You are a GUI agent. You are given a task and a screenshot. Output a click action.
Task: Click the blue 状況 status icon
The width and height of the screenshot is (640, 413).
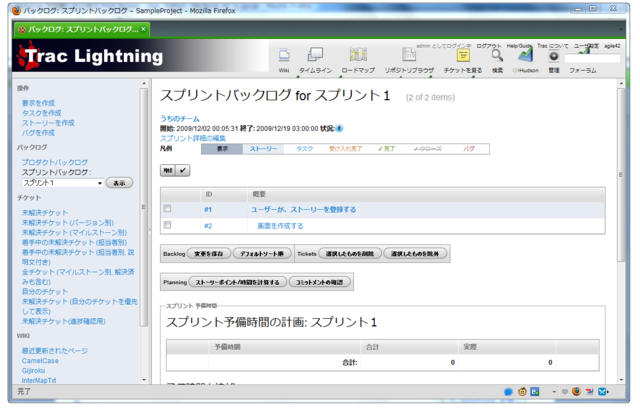click(x=339, y=129)
